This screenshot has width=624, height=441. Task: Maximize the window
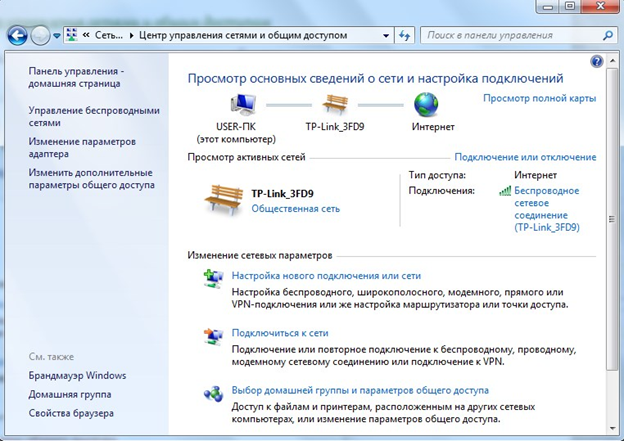570,6
